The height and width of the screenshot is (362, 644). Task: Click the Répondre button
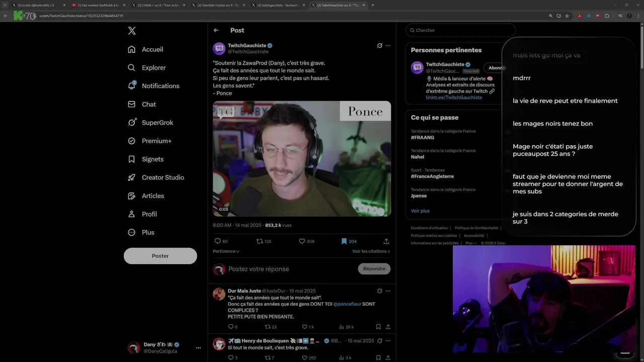(374, 269)
